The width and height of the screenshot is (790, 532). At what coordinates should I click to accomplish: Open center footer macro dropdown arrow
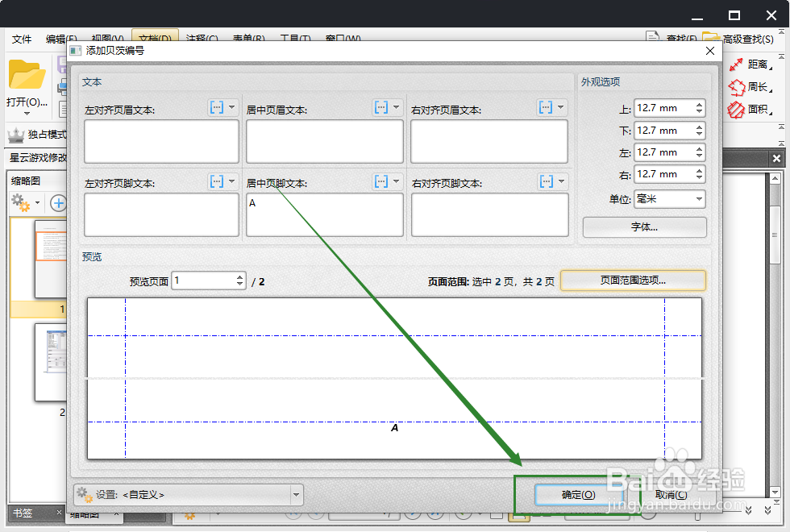[x=396, y=181]
